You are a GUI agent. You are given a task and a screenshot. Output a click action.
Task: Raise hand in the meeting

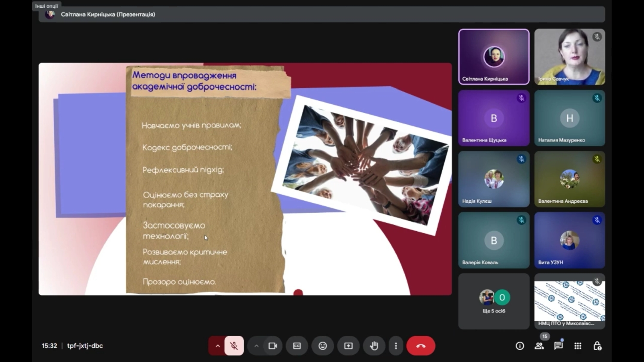(374, 346)
